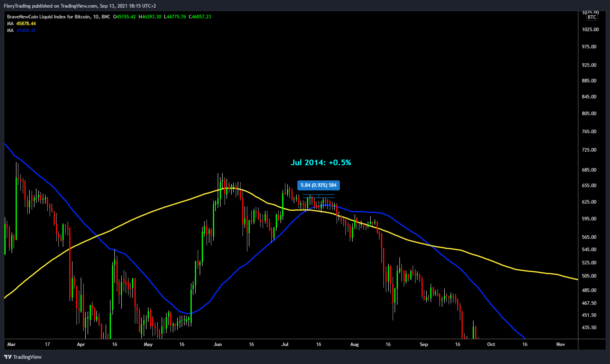The image size is (610, 364).
Task: Click the 435.50 price axis label
Action: (x=589, y=328)
